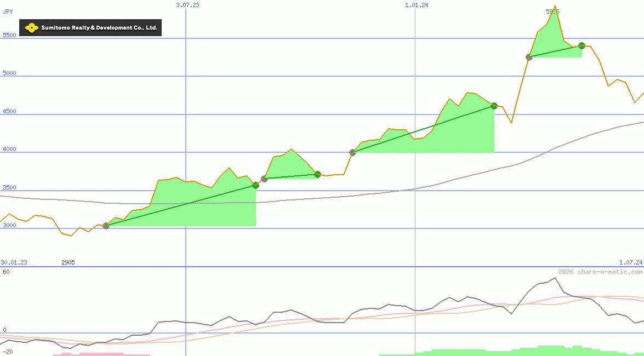Select the JPY currency axis label
The width and height of the screenshot is (644, 356).
[8, 12]
